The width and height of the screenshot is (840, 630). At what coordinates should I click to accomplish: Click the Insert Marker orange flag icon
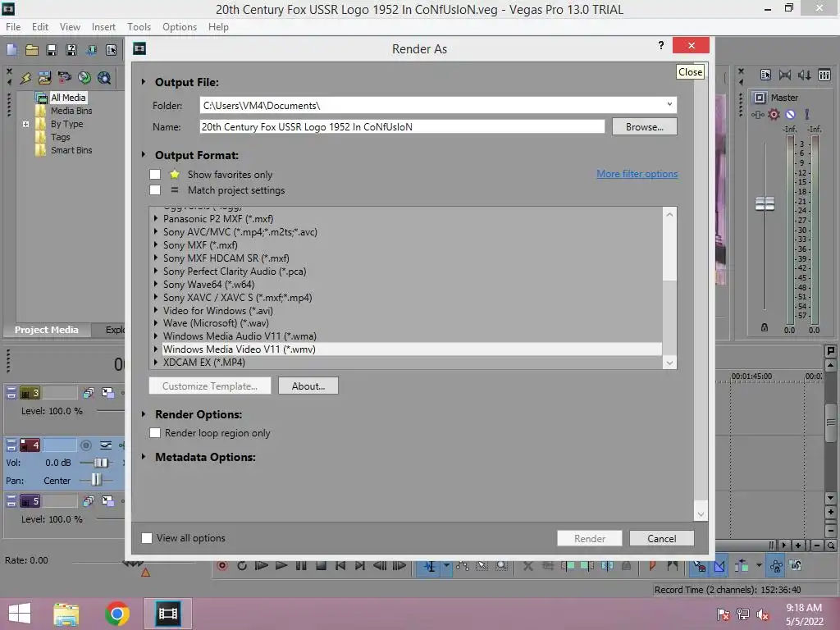click(652, 566)
